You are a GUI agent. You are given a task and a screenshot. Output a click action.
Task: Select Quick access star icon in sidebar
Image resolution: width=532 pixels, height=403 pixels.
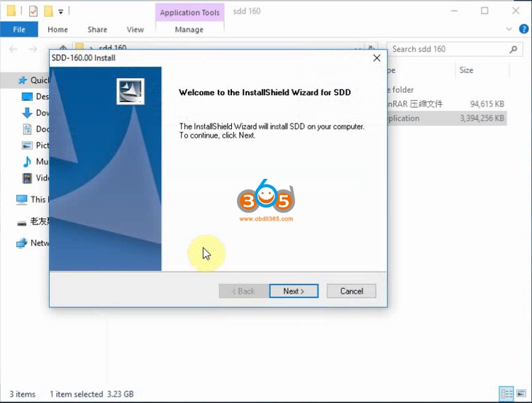click(23, 80)
